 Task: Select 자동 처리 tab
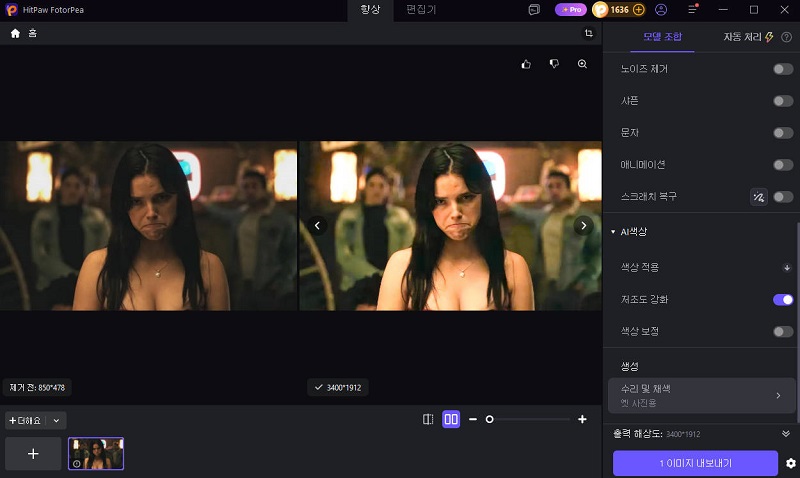(x=748, y=37)
